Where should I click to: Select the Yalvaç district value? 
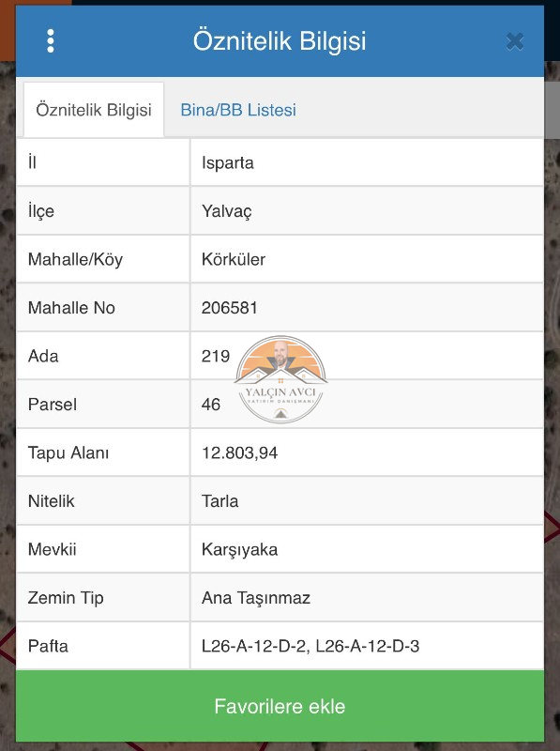[226, 211]
